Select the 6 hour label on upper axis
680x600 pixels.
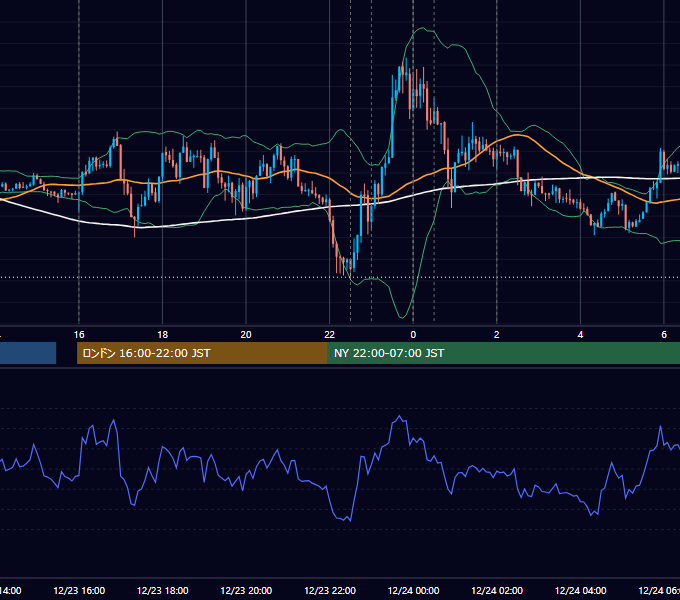click(x=664, y=335)
